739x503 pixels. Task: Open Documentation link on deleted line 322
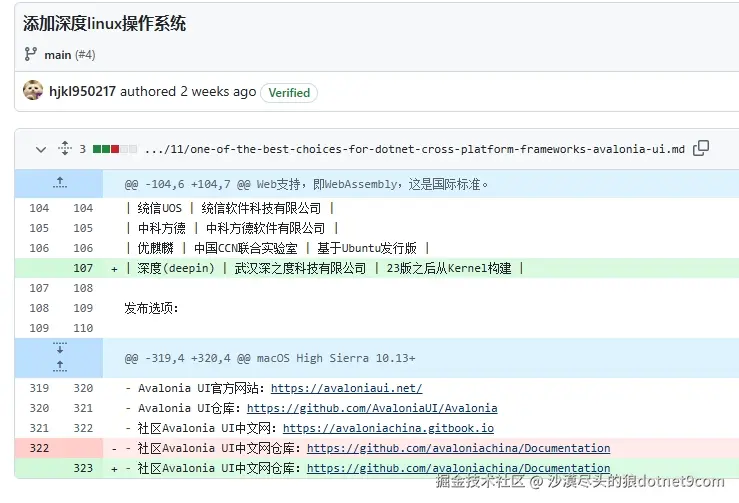click(459, 448)
